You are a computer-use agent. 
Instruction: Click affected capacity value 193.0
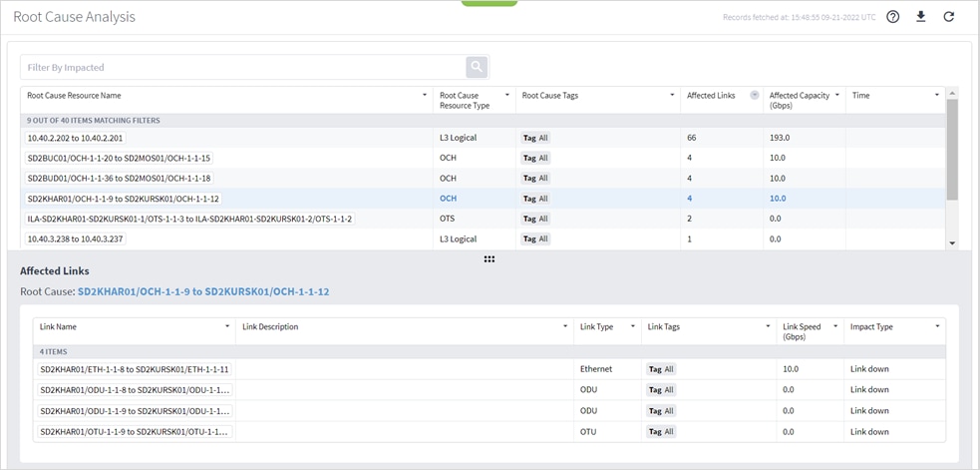point(779,138)
